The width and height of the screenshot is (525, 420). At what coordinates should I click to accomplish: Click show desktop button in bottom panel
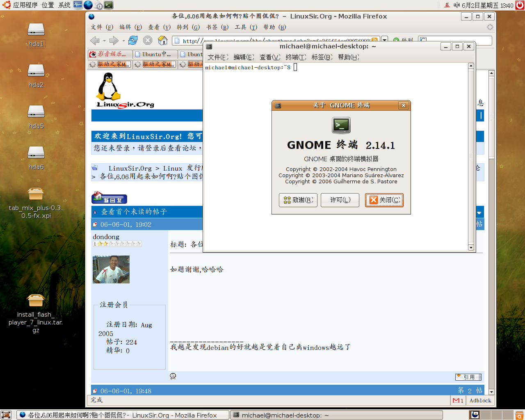click(6, 415)
